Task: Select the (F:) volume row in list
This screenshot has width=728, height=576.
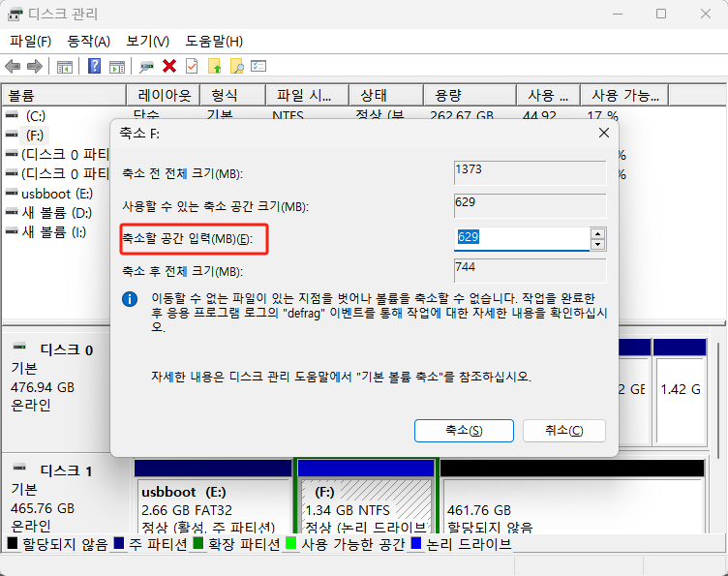Action: [x=35, y=136]
